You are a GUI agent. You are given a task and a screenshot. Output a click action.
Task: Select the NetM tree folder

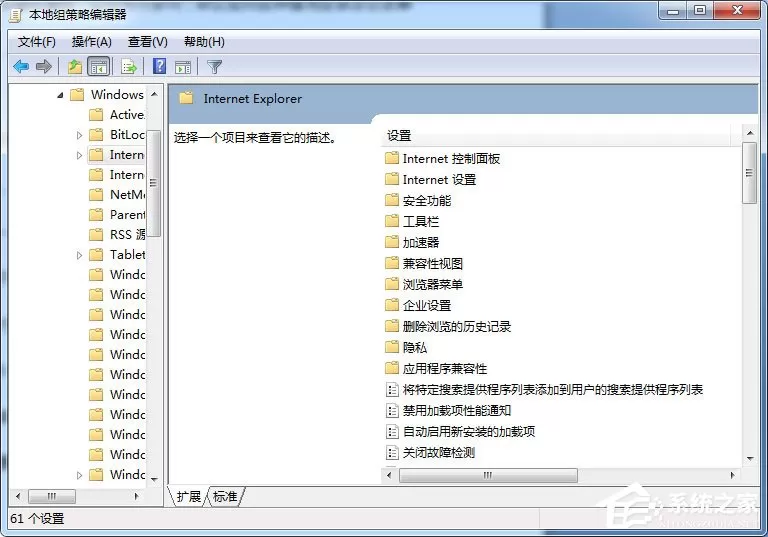[x=118, y=195]
